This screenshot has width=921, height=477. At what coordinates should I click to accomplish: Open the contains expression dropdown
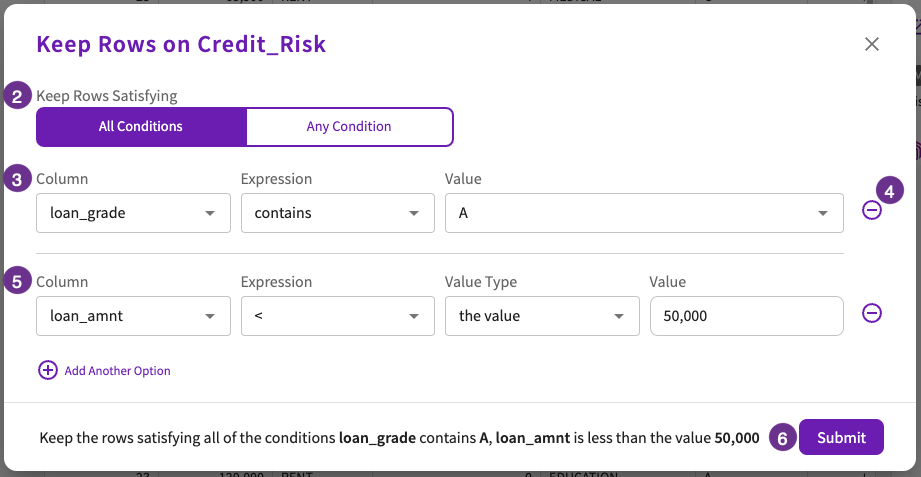click(x=338, y=213)
